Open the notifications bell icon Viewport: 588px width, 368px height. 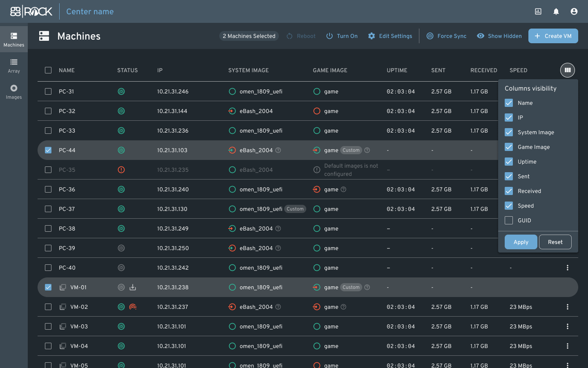[556, 11]
